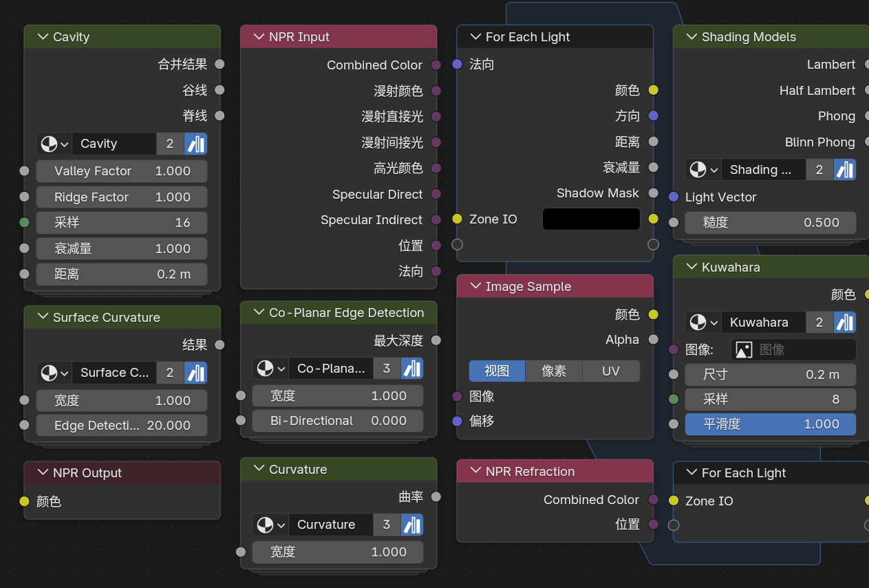
Task: Toggle fake user on Shading Models group
Action: [845, 170]
